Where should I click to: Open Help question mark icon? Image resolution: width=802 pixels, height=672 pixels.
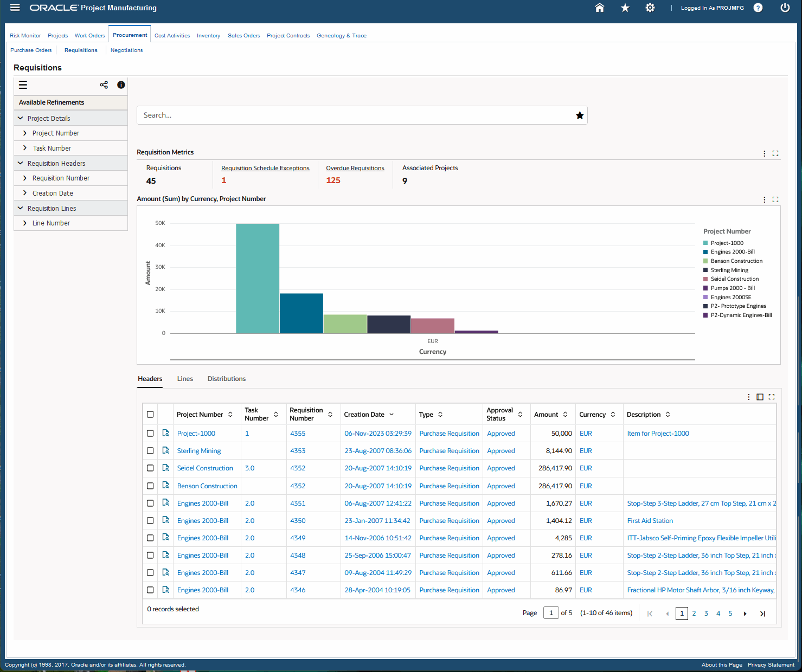tap(758, 8)
